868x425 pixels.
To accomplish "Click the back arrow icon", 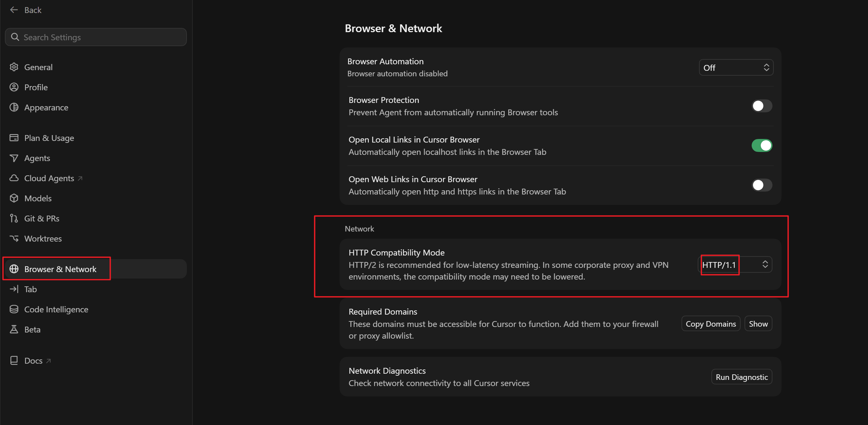I will [x=14, y=10].
